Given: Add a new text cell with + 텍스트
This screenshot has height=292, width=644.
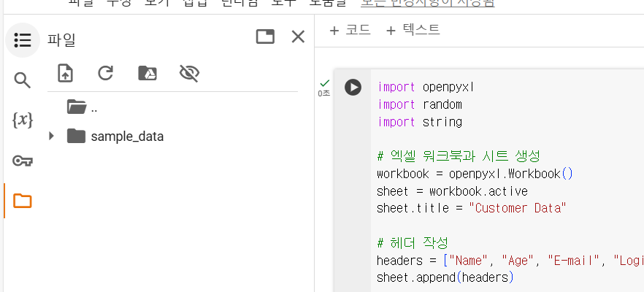Looking at the screenshot, I should pos(413,30).
